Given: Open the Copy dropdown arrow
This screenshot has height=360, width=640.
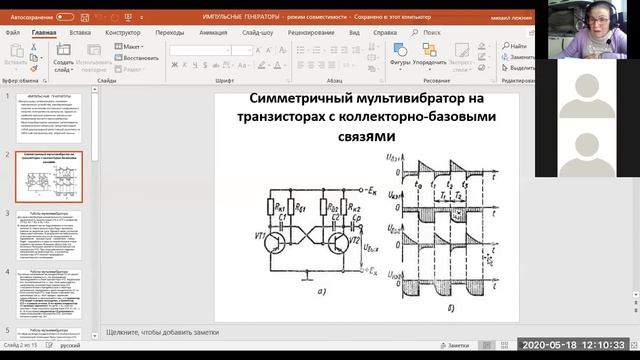Looking at the screenshot, I should tap(41, 58).
